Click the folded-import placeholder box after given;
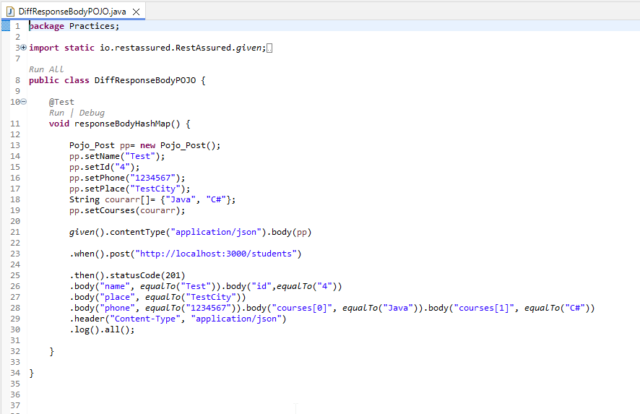The height and width of the screenshot is (414, 640). (269, 47)
